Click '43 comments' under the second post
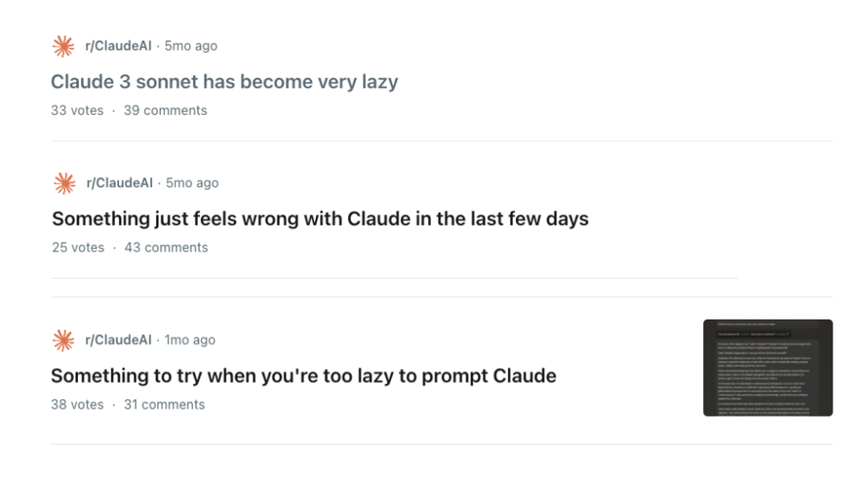Screen dimensions: 868x477 tap(166, 247)
